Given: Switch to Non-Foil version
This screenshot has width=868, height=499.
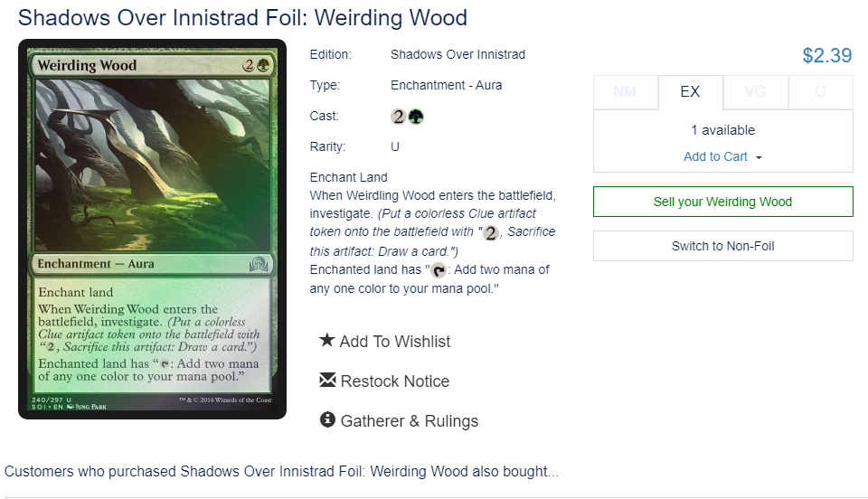Looking at the screenshot, I should coord(723,246).
